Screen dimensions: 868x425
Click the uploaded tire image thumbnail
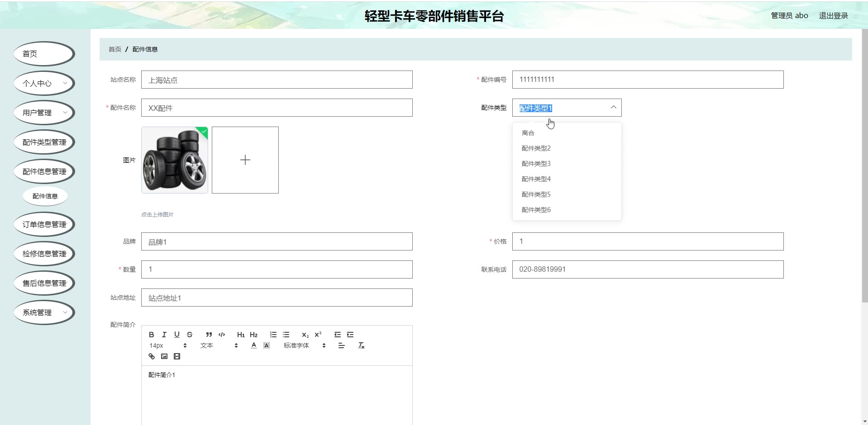(175, 160)
